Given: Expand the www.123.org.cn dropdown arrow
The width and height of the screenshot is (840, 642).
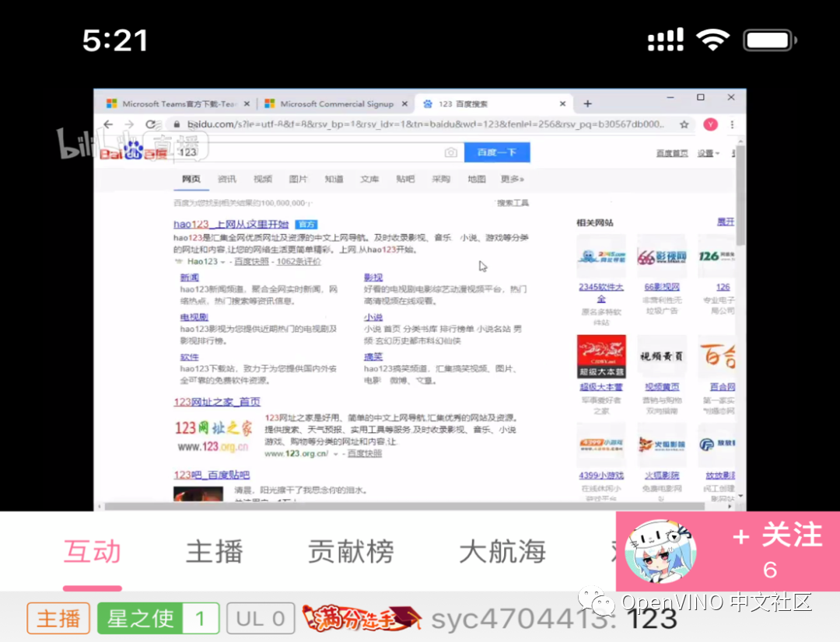Looking at the screenshot, I should pyautogui.click(x=336, y=454).
